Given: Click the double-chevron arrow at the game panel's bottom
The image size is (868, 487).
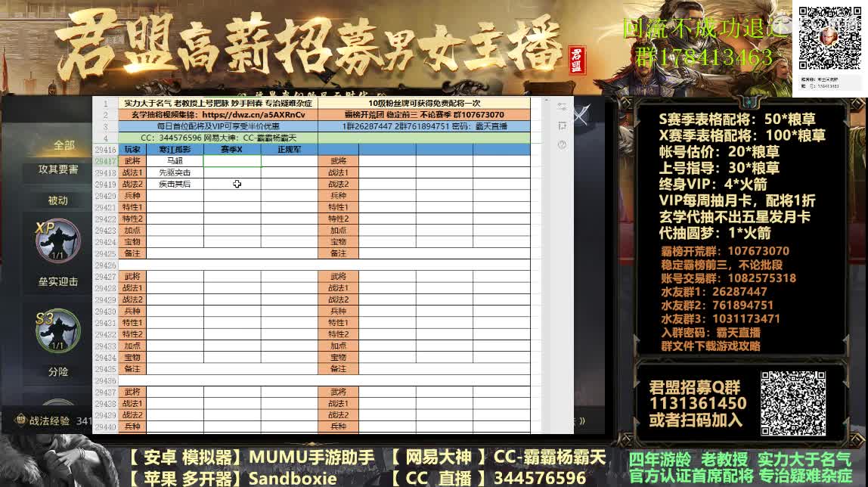Looking at the screenshot, I should (581, 420).
